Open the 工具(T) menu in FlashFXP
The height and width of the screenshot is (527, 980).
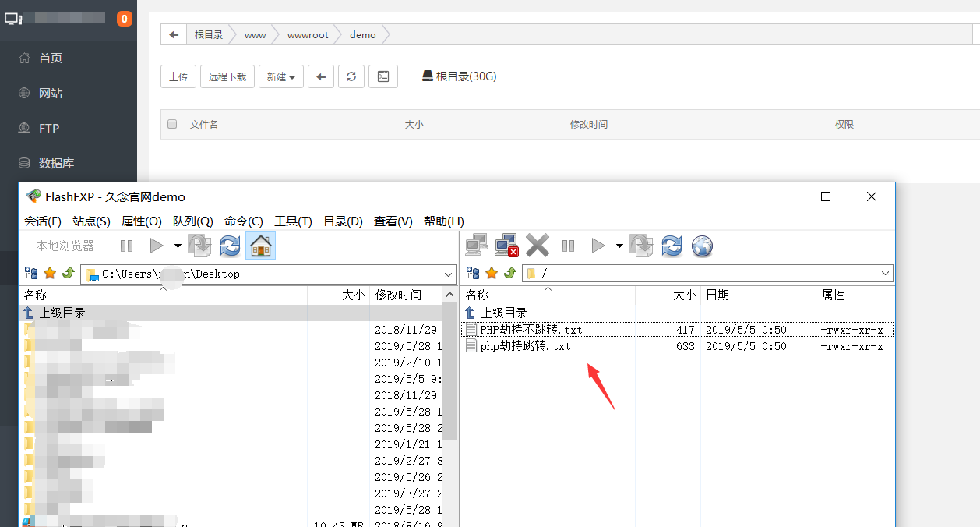point(293,221)
